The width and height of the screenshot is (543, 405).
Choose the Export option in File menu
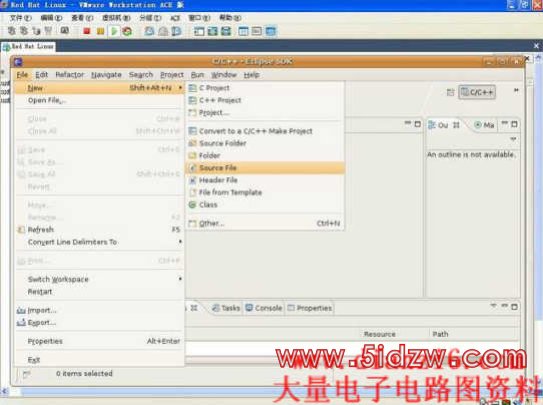tap(37, 323)
